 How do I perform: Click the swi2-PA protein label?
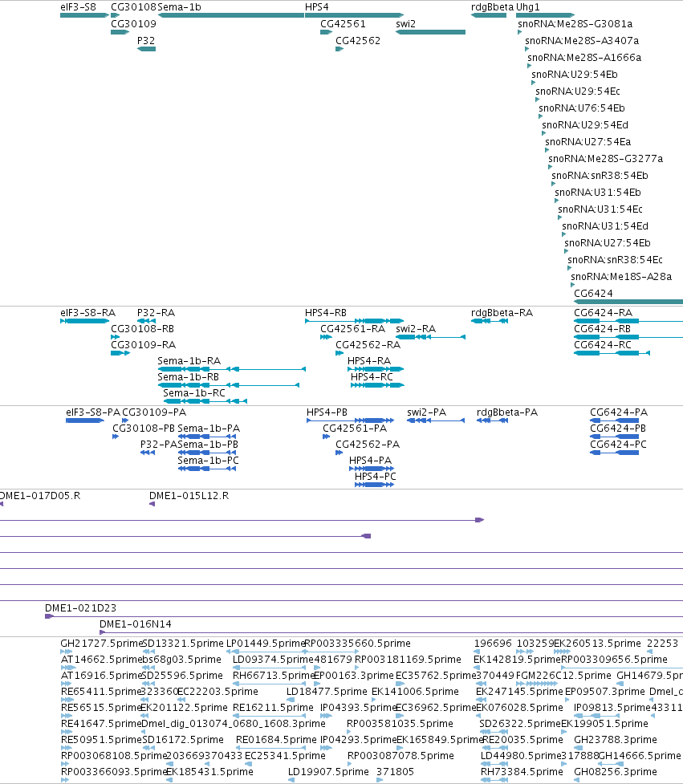426,412
